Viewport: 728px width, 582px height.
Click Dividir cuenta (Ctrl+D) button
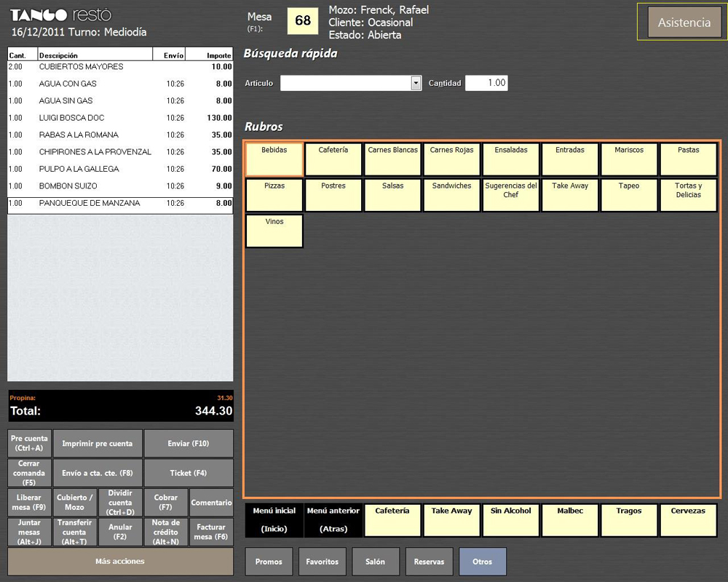coord(120,502)
